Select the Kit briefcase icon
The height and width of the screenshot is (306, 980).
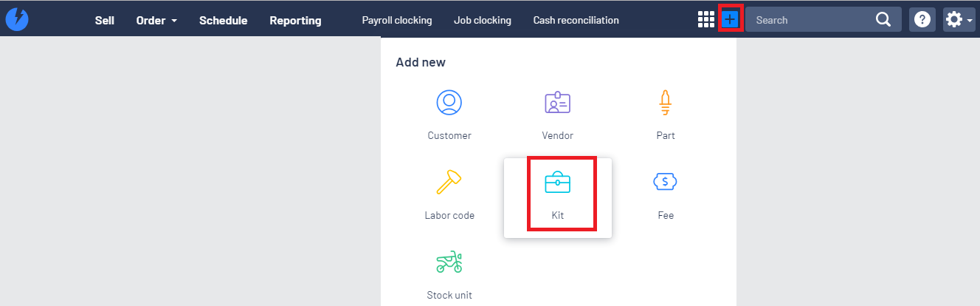tap(557, 182)
